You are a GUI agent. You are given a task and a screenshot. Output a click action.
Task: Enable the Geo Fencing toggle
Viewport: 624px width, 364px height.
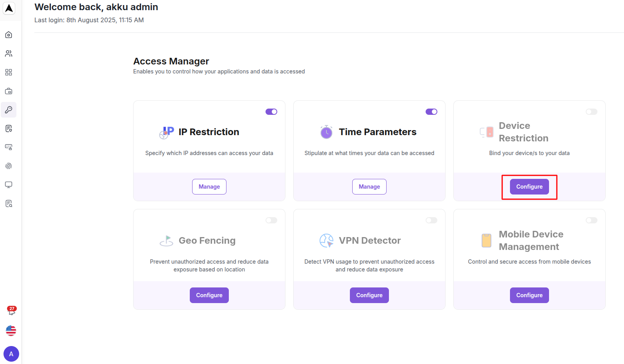click(x=271, y=220)
